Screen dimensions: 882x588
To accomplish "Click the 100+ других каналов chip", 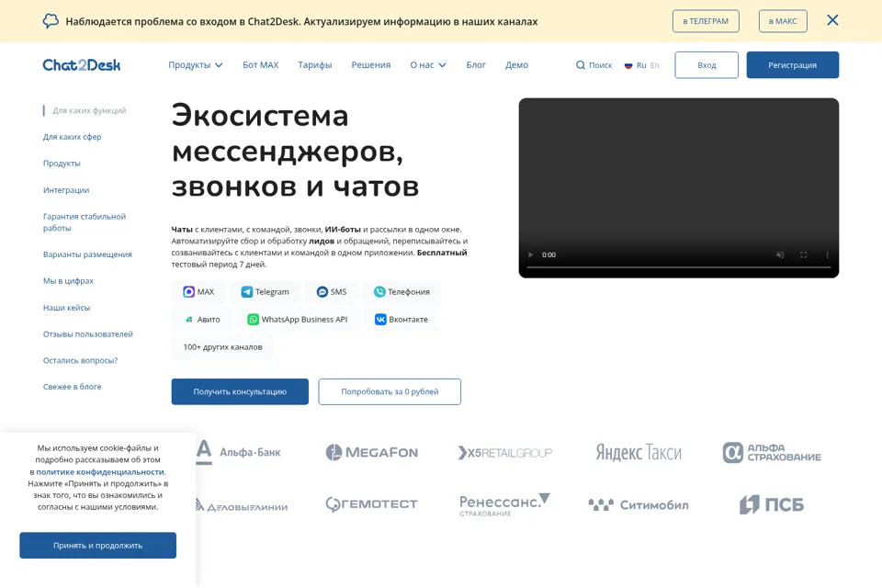I will (222, 346).
